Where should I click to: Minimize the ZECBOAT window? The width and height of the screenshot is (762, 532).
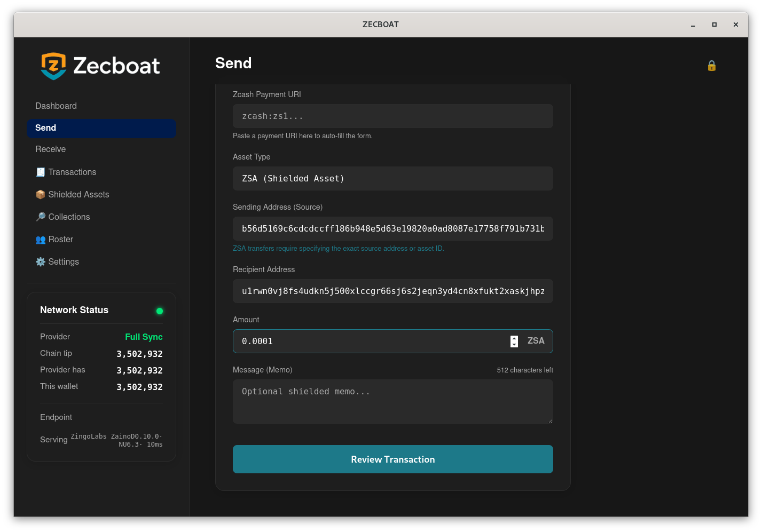click(x=693, y=25)
